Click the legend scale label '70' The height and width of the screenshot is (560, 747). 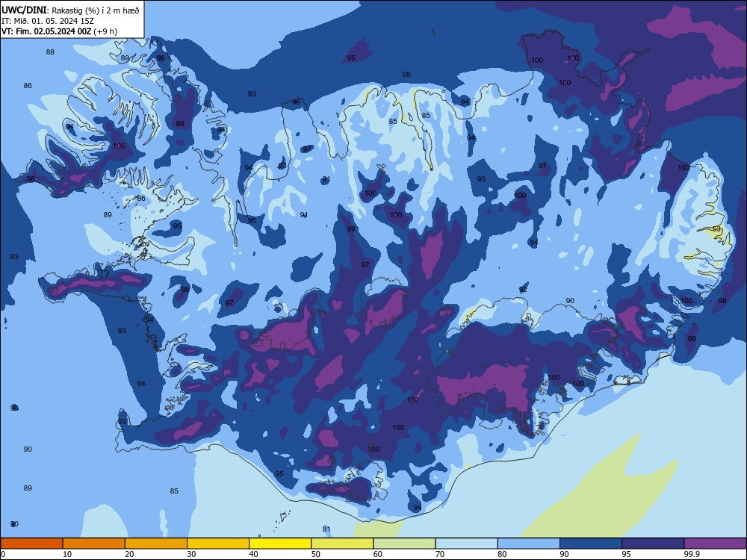[x=440, y=554]
